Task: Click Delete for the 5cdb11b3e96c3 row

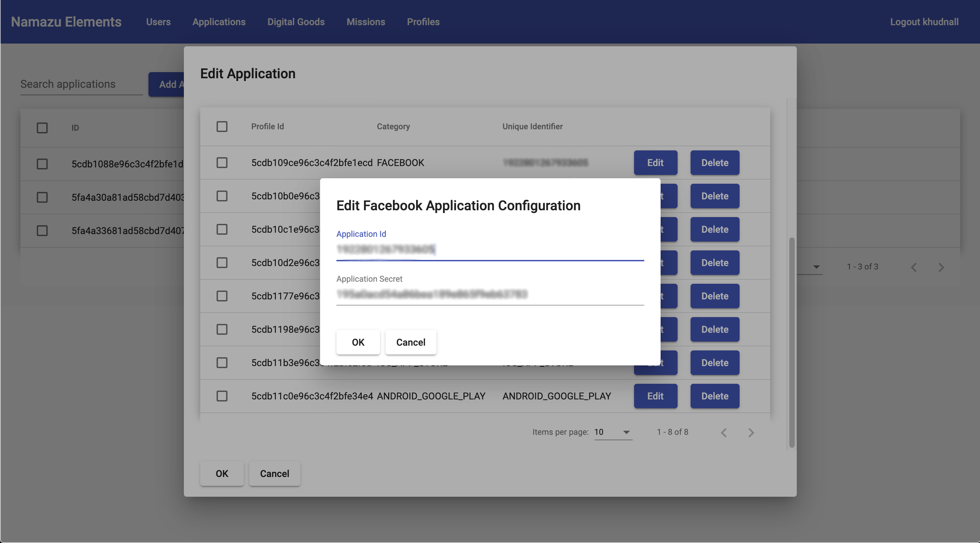Action: point(715,363)
